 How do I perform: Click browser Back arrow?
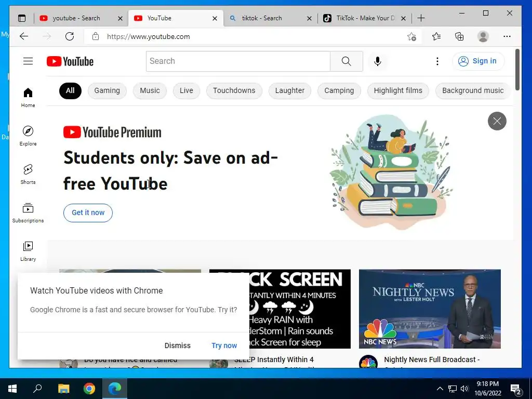point(24,36)
